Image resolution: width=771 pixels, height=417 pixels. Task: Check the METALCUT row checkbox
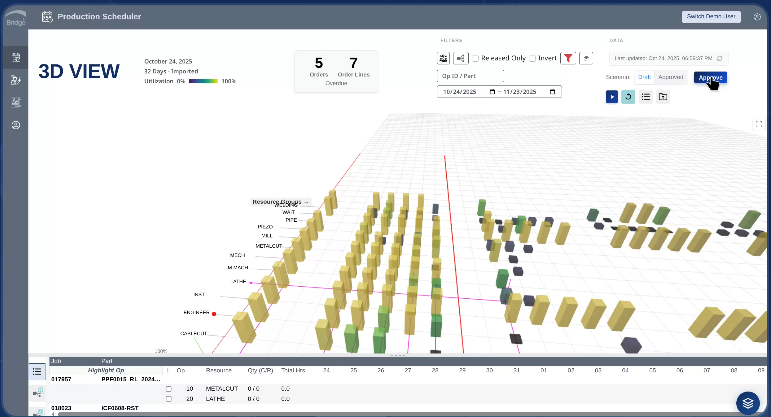169,388
